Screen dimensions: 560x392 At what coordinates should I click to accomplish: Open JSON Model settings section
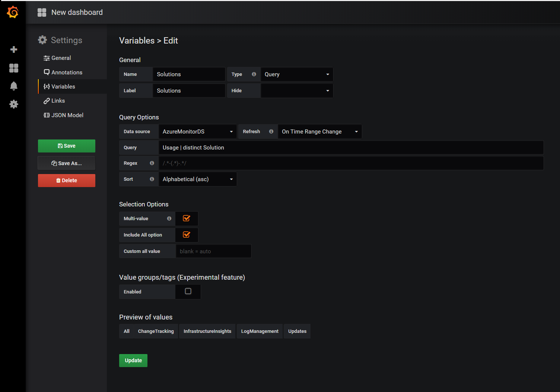(x=63, y=115)
